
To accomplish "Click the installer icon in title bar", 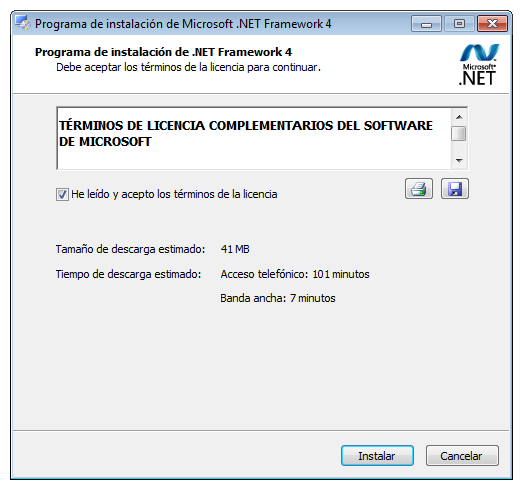I will point(23,23).
